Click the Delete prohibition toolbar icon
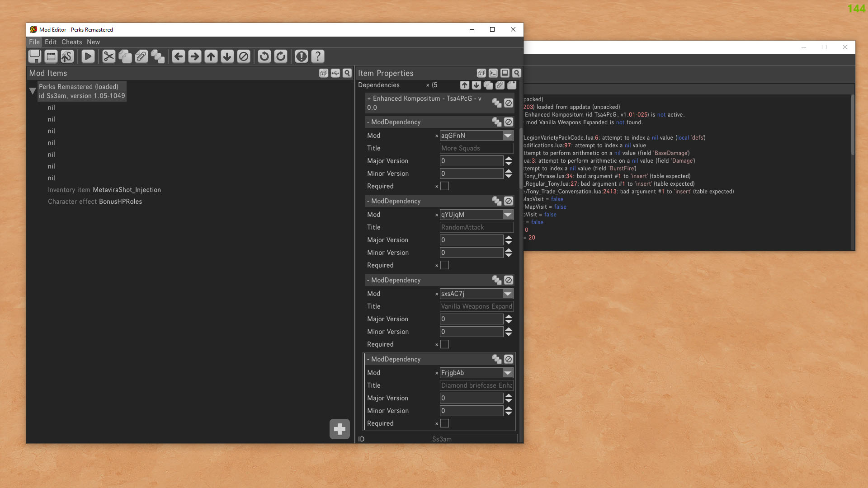Screen dimensions: 868x488 [x=244, y=56]
